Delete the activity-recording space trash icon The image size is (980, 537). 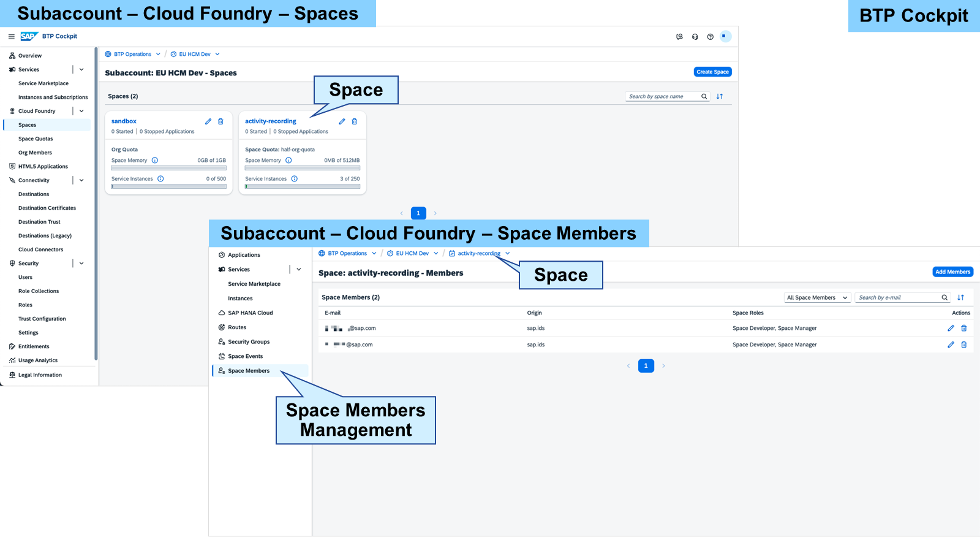click(354, 121)
